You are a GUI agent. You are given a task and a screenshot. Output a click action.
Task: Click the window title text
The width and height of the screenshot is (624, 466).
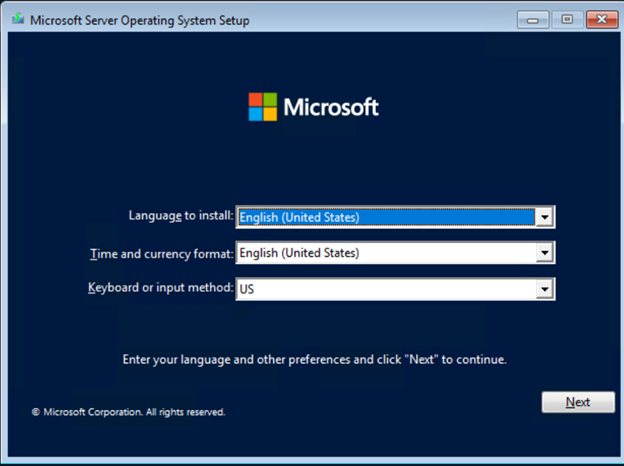138,20
